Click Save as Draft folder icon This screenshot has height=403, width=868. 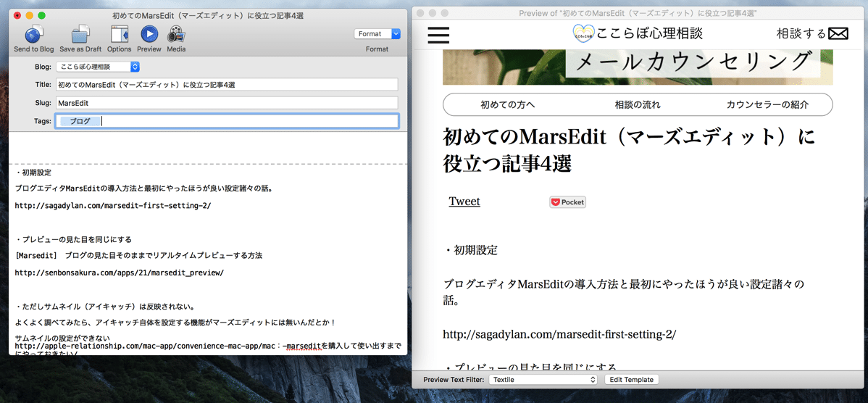click(x=81, y=34)
